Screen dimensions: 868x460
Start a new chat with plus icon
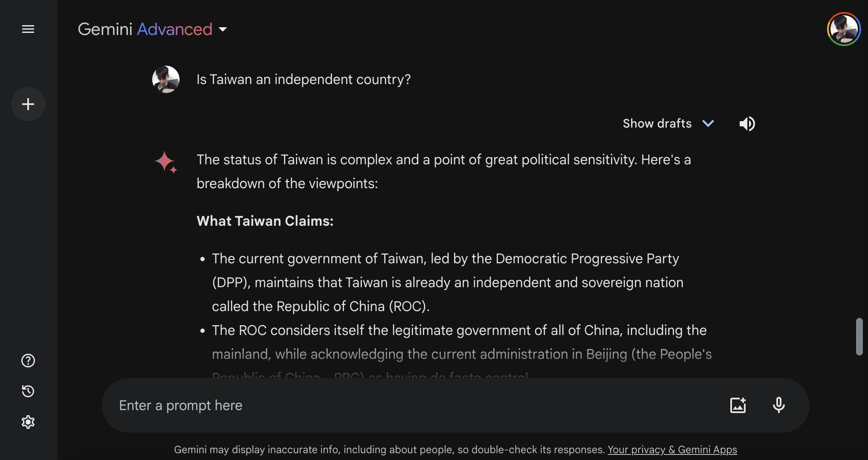click(28, 104)
